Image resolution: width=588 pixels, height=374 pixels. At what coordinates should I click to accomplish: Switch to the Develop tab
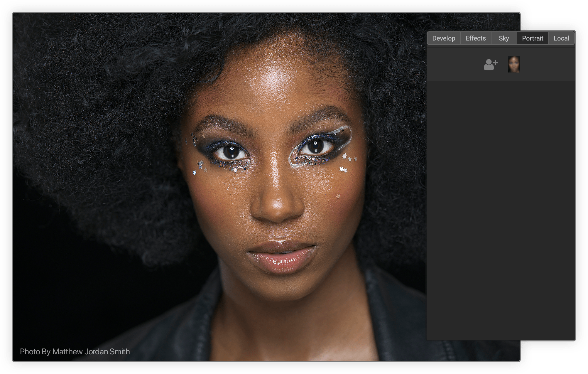click(443, 38)
